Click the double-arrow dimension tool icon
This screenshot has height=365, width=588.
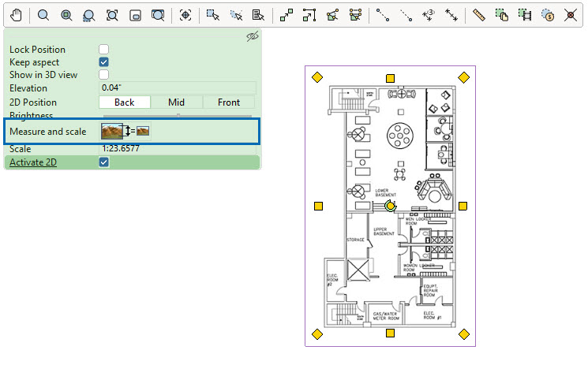click(x=451, y=15)
